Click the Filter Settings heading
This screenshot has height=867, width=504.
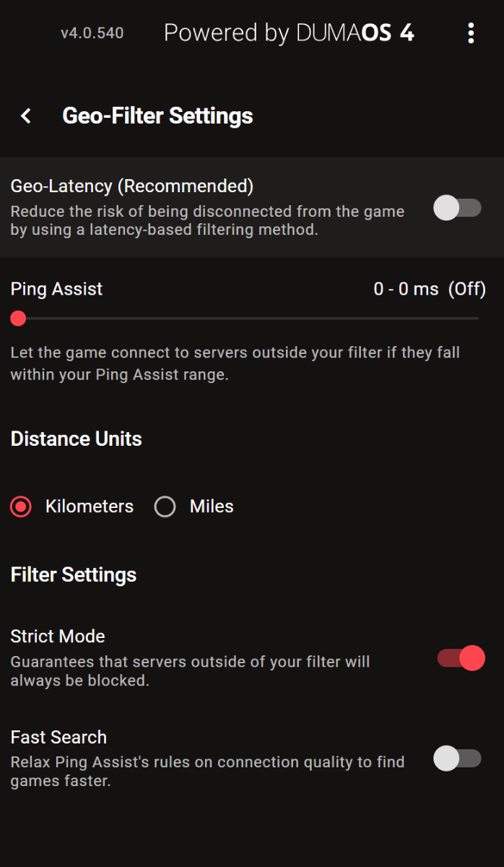(74, 575)
